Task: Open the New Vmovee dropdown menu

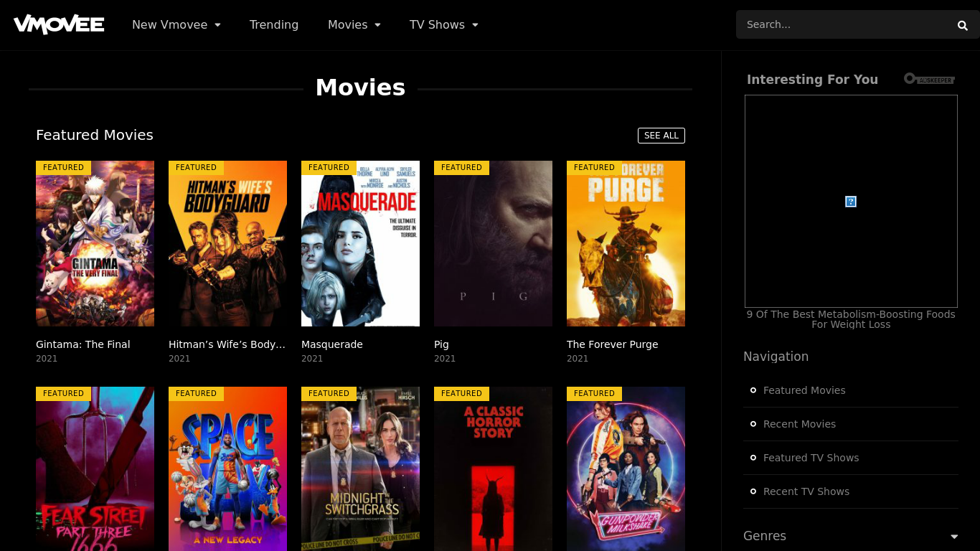Action: tap(176, 24)
